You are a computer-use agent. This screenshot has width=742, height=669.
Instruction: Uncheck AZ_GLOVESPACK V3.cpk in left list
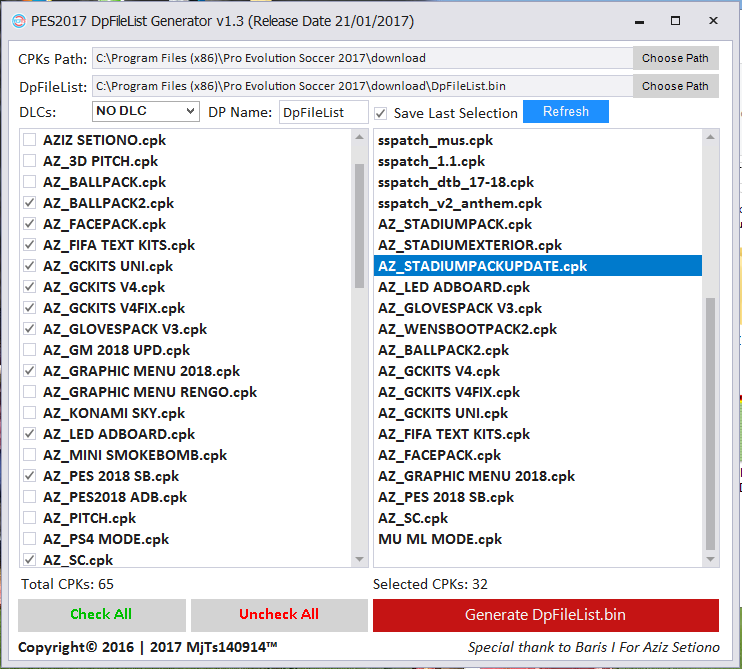29,329
